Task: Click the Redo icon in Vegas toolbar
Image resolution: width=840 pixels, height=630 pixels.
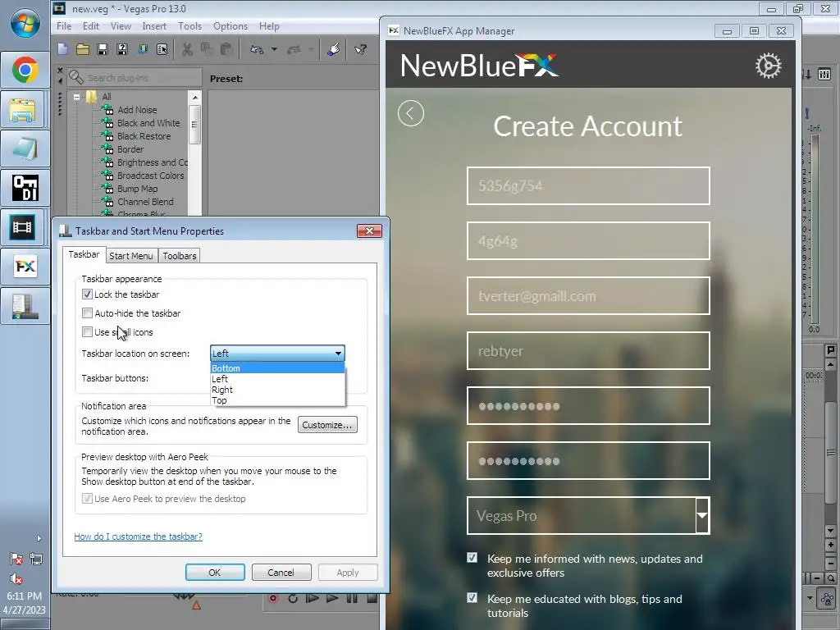Action: (294, 49)
